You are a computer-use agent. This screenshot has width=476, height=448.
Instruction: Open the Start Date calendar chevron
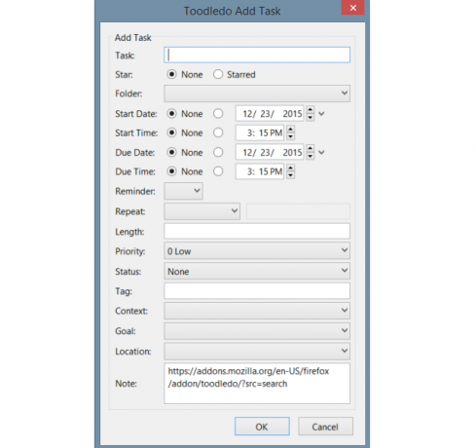321,114
